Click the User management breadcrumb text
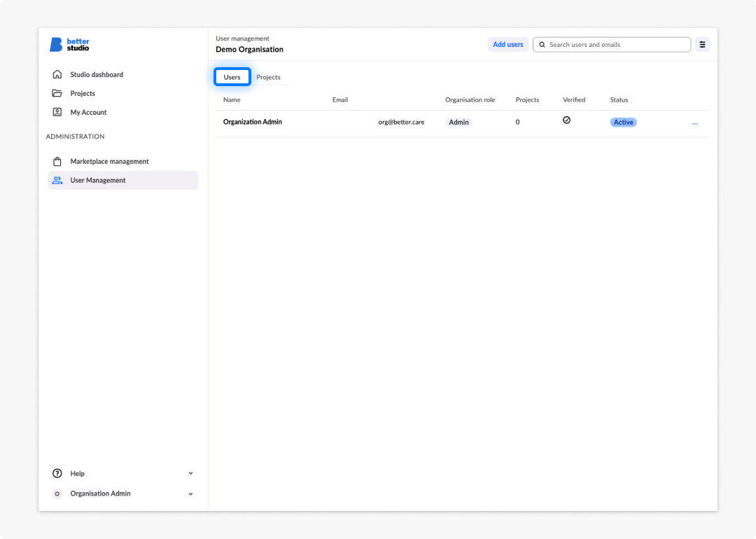Viewport: 756px width, 539px height. click(x=242, y=38)
